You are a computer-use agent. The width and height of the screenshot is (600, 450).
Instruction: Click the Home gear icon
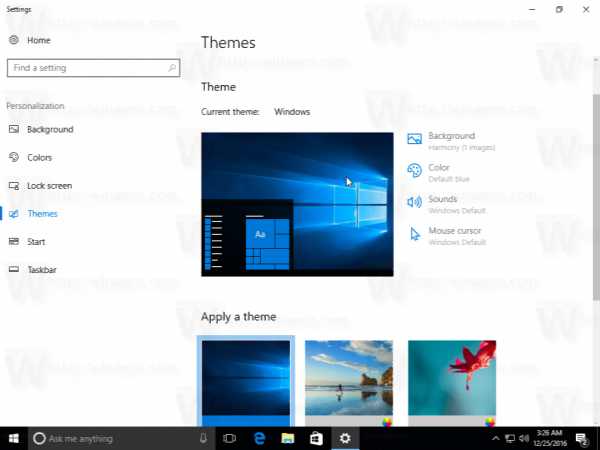pos(14,40)
